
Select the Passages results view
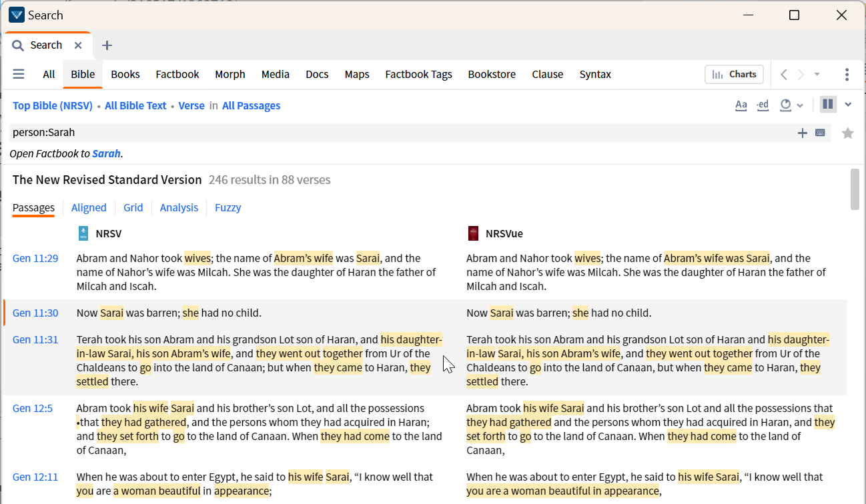pos(33,207)
